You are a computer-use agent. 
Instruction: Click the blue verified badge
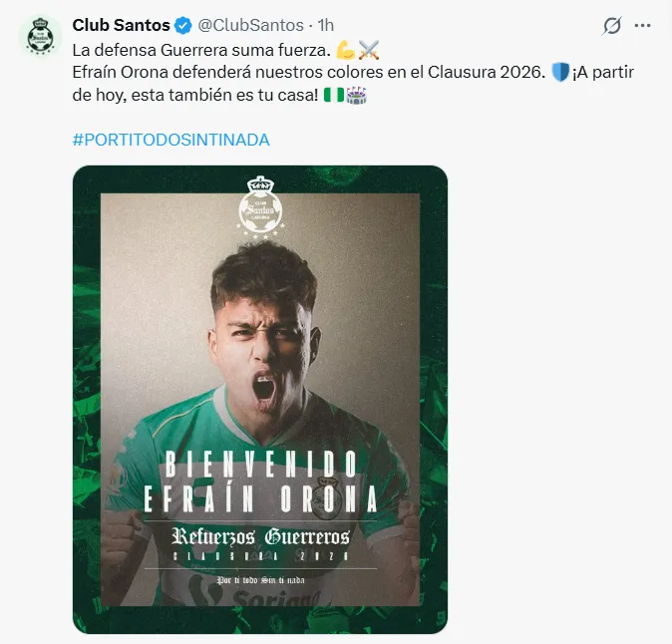pos(184,25)
